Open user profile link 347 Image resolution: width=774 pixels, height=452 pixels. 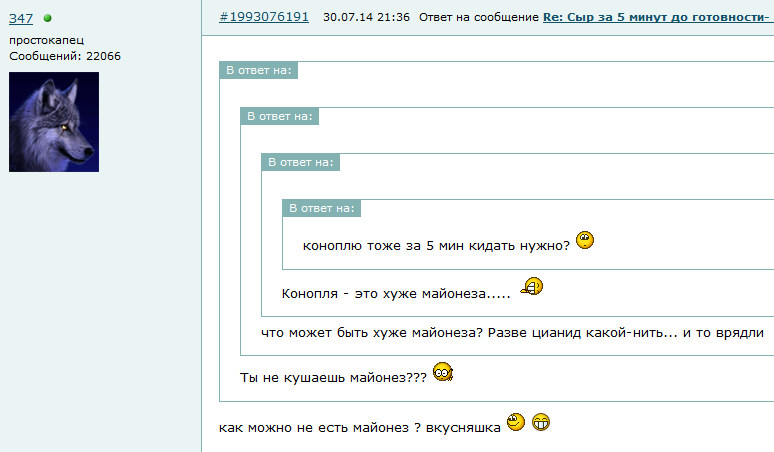[21, 19]
